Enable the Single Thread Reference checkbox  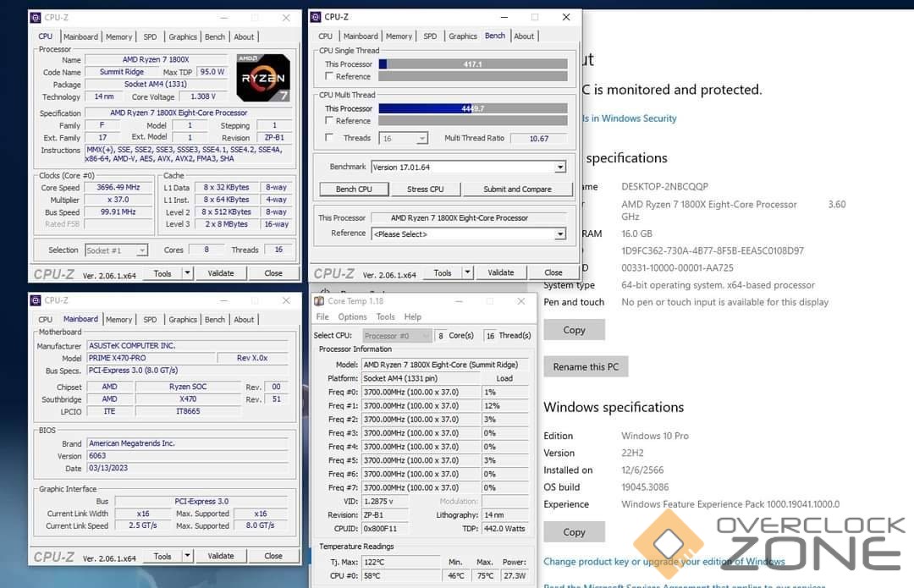pos(329,76)
